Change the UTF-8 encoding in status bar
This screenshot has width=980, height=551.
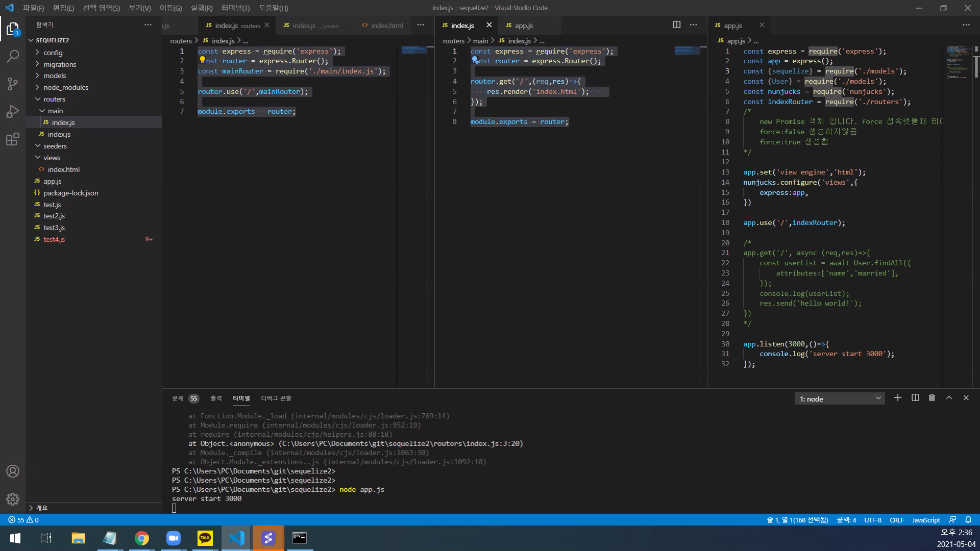873,520
